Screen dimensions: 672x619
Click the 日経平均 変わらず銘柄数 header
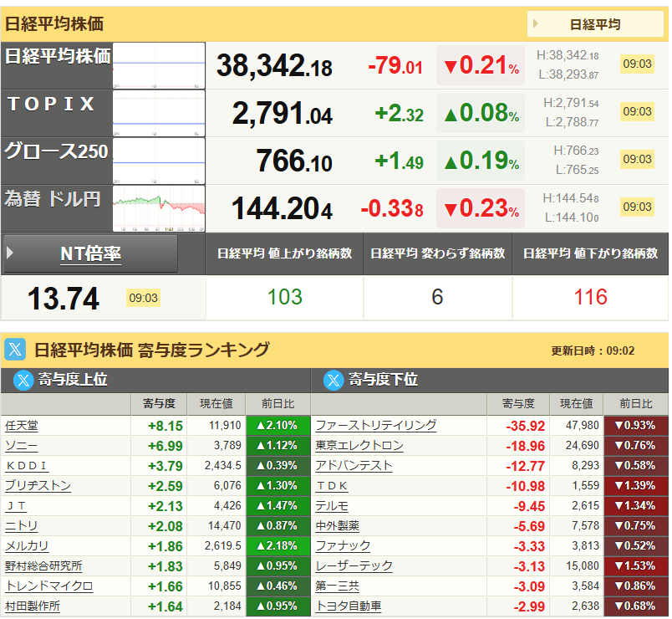coord(438,253)
